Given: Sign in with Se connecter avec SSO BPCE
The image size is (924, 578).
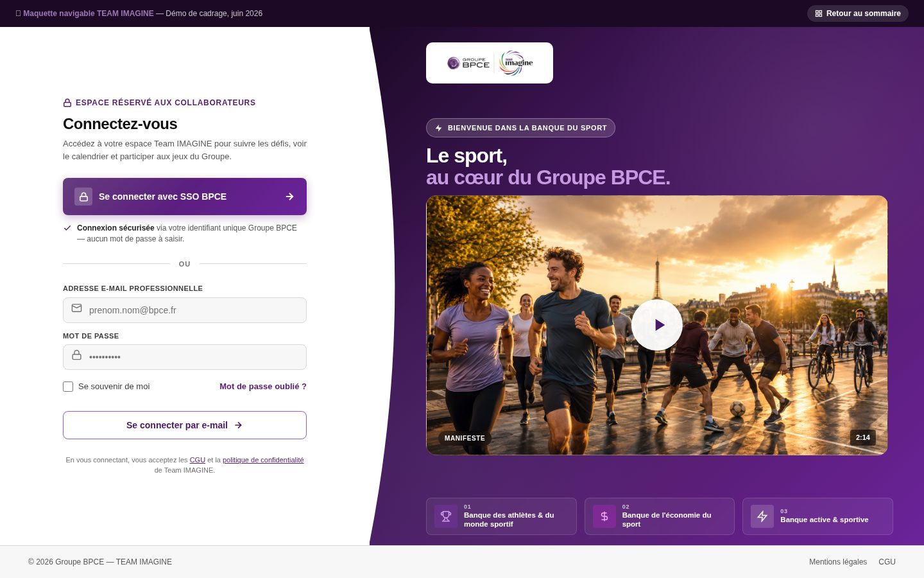Looking at the screenshot, I should pos(185,197).
